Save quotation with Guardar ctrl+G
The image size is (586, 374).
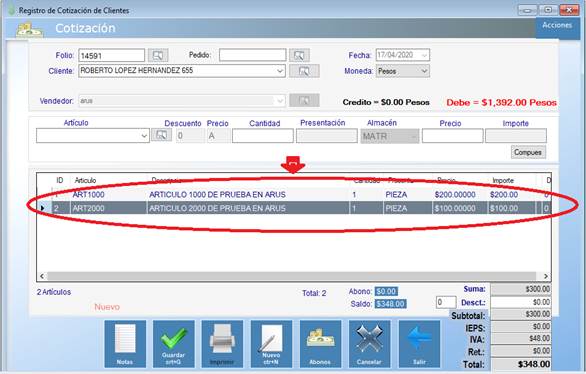tap(173, 344)
